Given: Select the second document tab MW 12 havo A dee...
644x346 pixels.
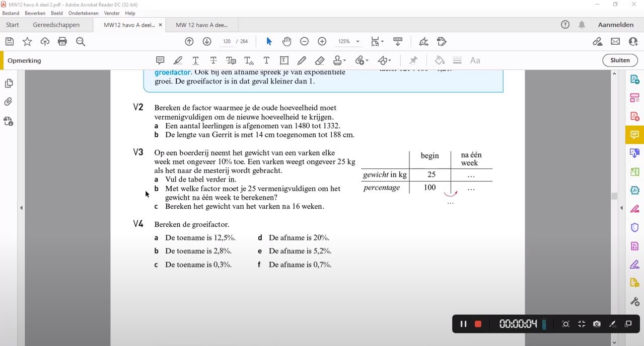Looking at the screenshot, I should 202,25.
